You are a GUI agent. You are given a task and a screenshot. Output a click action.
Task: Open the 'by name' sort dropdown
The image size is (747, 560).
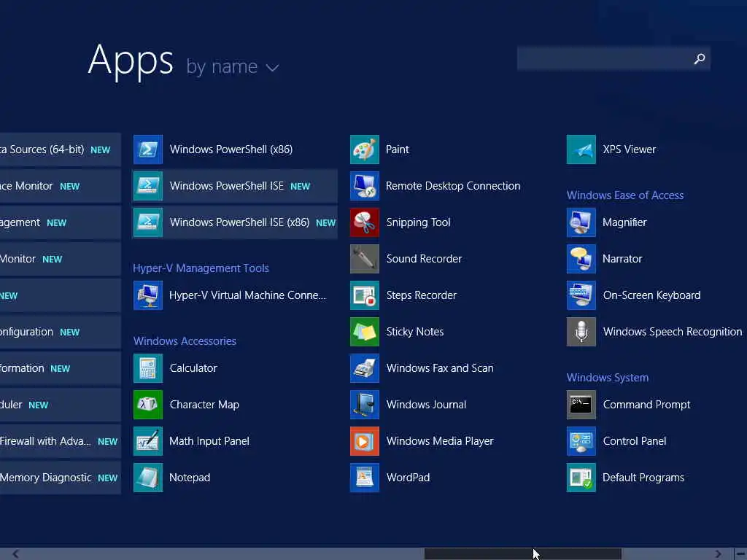click(232, 66)
